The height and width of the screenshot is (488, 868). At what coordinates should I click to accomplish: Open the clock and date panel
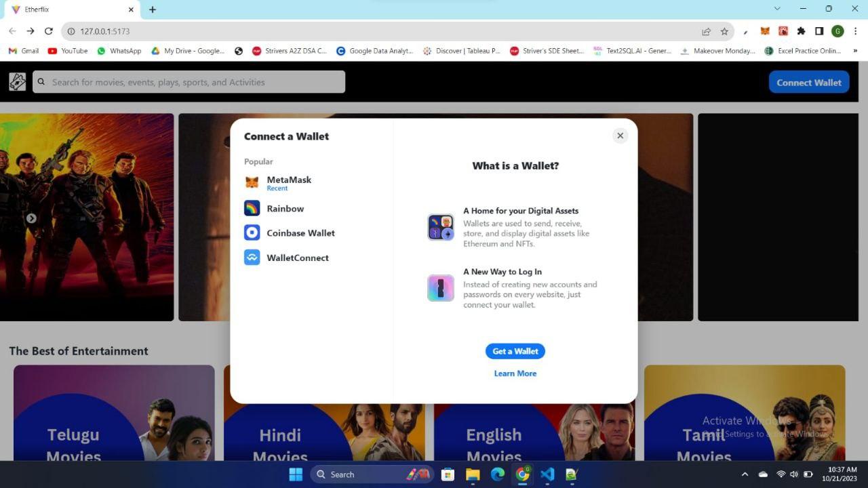840,474
